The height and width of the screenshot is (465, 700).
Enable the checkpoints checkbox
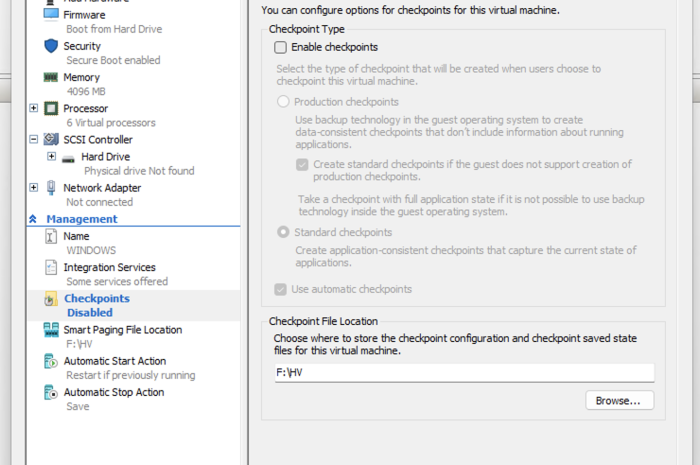281,47
